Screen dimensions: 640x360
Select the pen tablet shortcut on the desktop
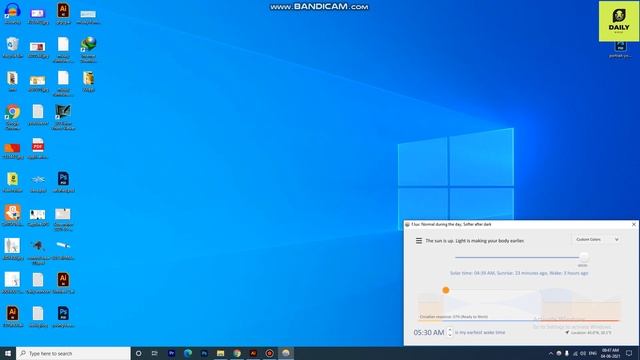[63, 118]
